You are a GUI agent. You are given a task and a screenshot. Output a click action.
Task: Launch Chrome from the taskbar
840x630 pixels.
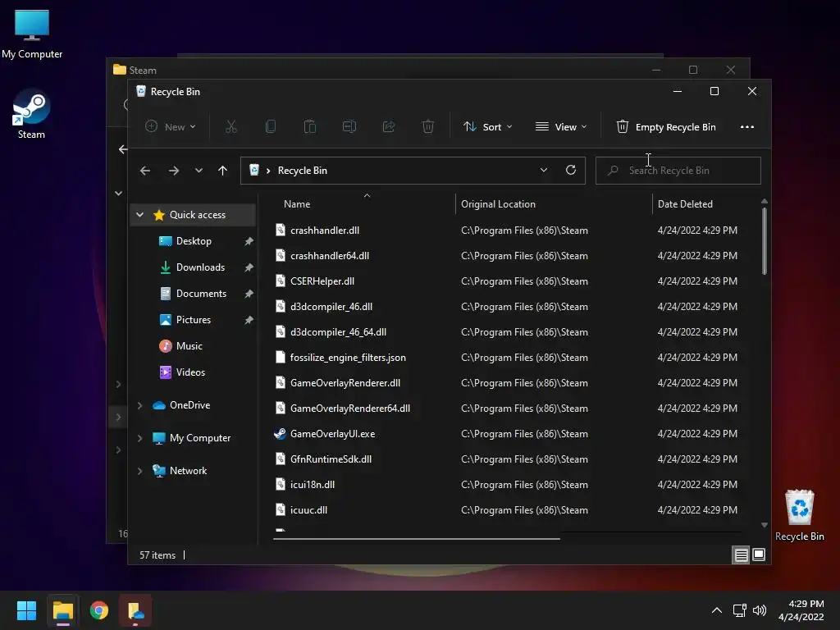[x=99, y=610]
